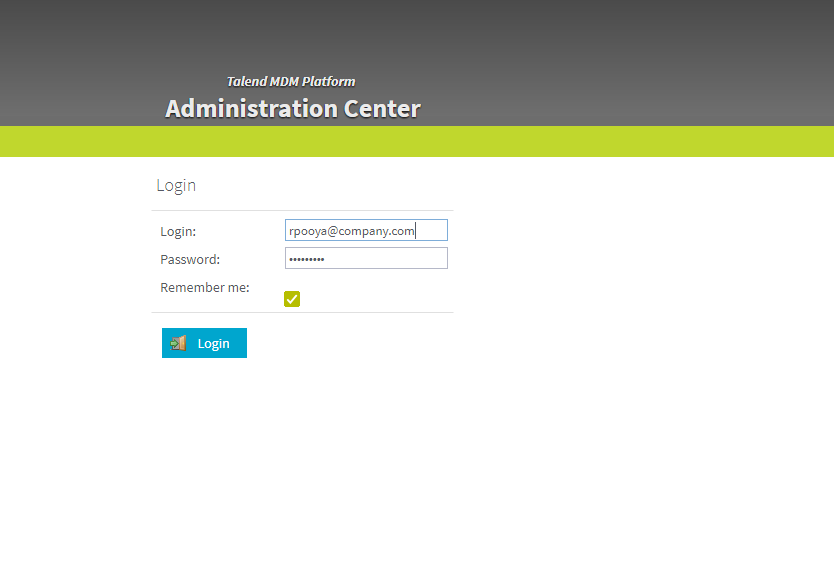Click the checkmark inside the Remember me box
Image resolution: width=834 pixels, height=582 pixels.
coord(292,298)
